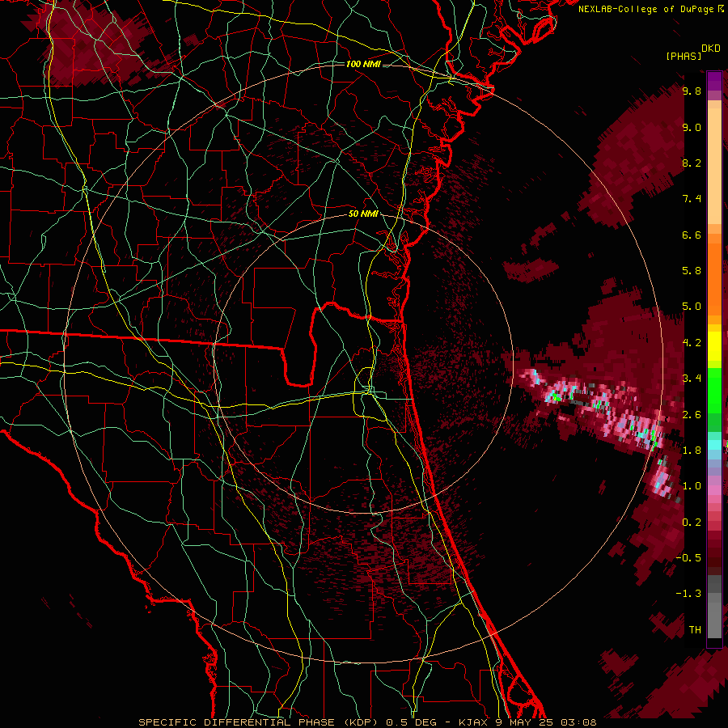Click the 1.8 value on color scale

[x=692, y=451]
